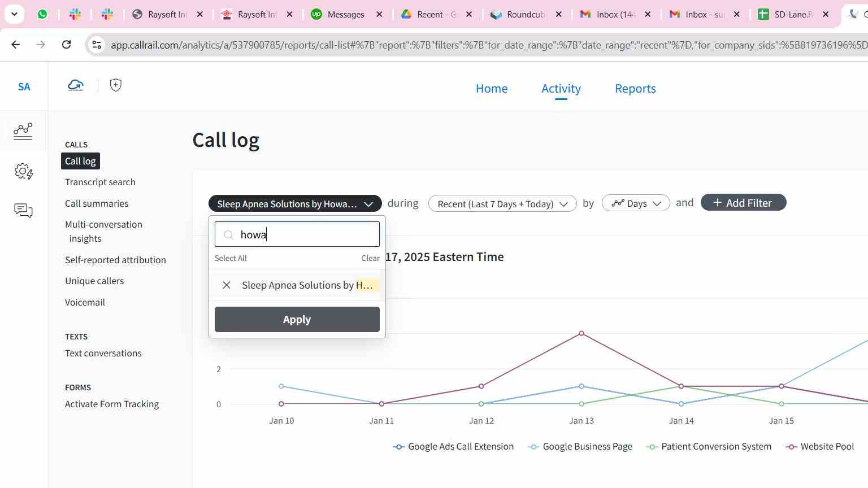The width and height of the screenshot is (868, 488).
Task: Click Select All companies
Action: [231, 258]
